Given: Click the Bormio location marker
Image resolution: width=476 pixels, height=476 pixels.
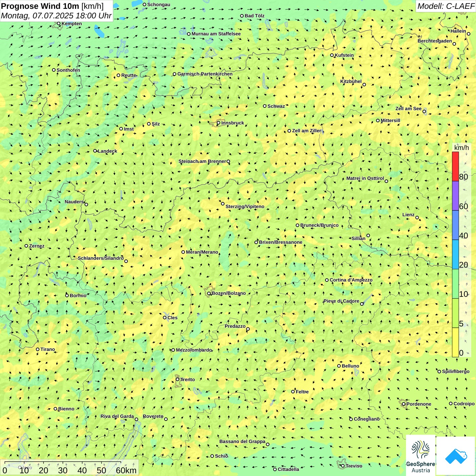Looking at the screenshot, I should point(67,295).
